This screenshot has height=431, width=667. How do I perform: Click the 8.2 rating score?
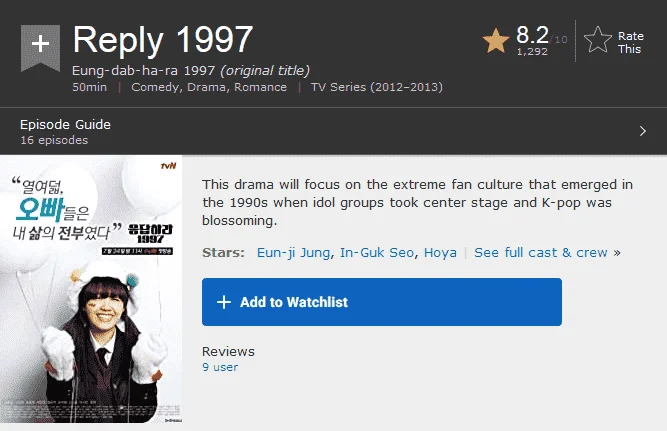point(532,35)
